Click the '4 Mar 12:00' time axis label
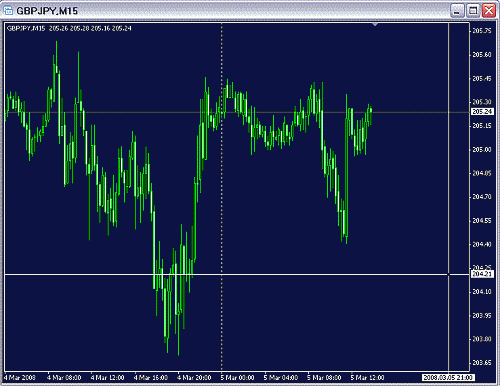This screenshot has width=500, height=386. [x=107, y=378]
